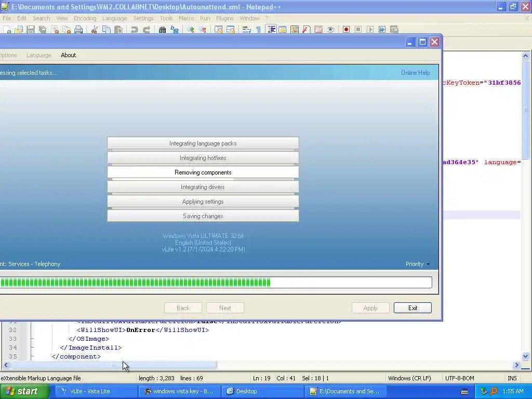Click the Function list icon in toolbar
This screenshot has height=399, width=532.
click(x=307, y=30)
